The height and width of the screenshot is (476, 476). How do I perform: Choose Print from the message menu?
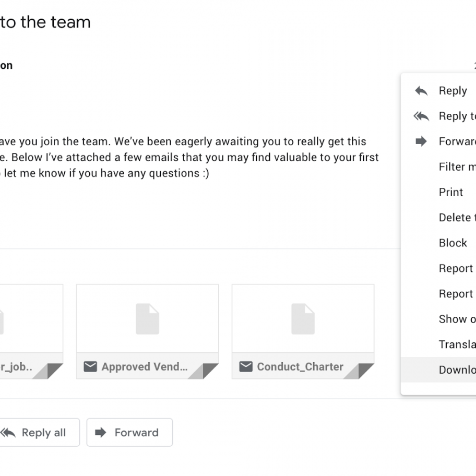[451, 192]
